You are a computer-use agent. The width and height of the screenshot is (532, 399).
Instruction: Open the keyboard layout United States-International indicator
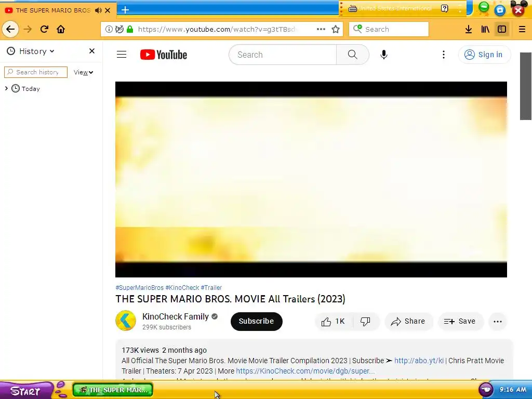pyautogui.click(x=390, y=8)
